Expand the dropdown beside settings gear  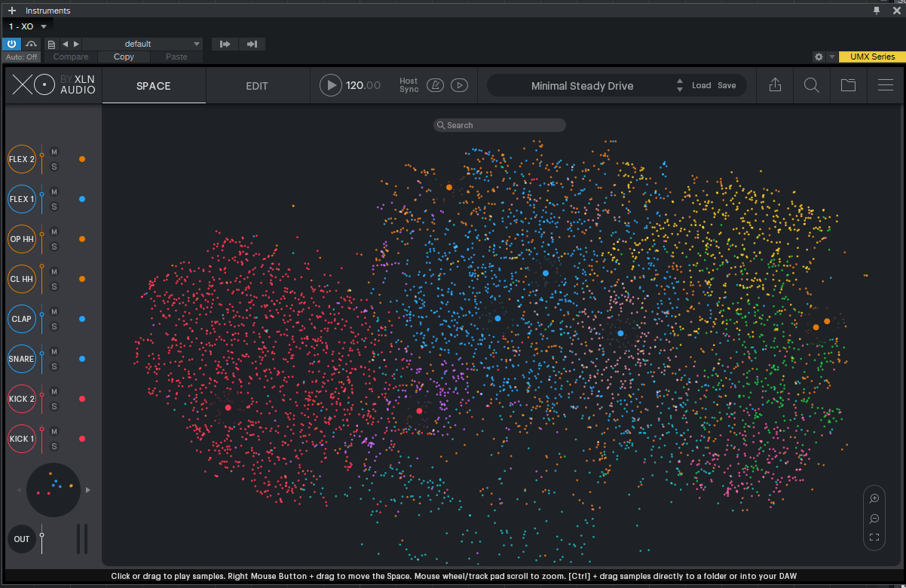(832, 57)
